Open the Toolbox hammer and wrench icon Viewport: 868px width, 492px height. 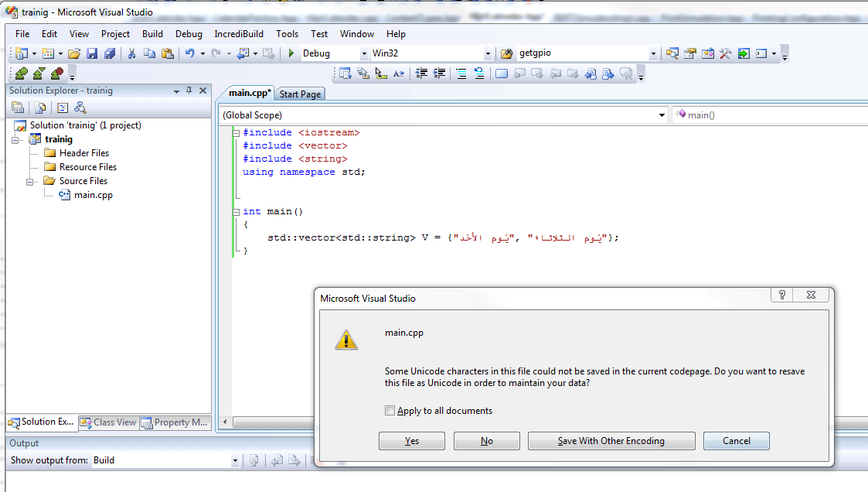coord(726,53)
